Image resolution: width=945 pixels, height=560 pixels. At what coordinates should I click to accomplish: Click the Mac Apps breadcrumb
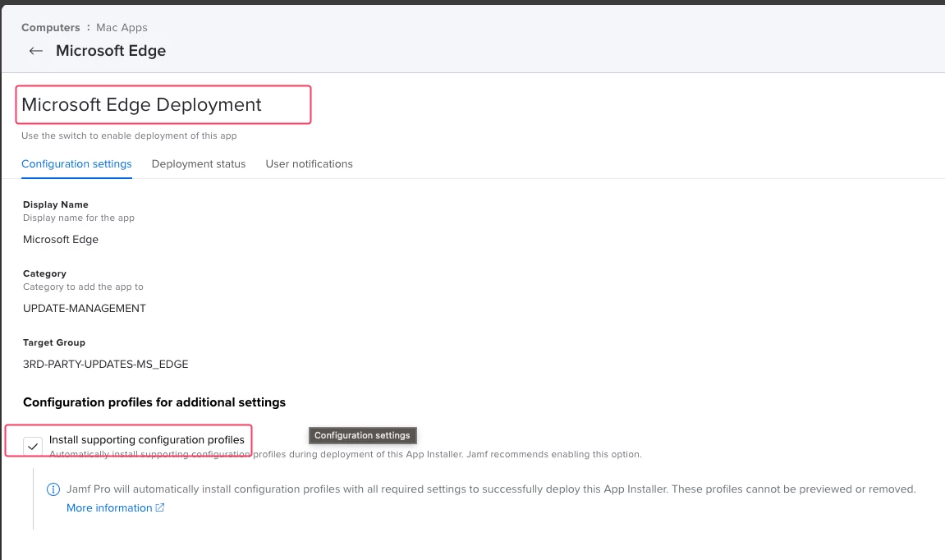122,28
